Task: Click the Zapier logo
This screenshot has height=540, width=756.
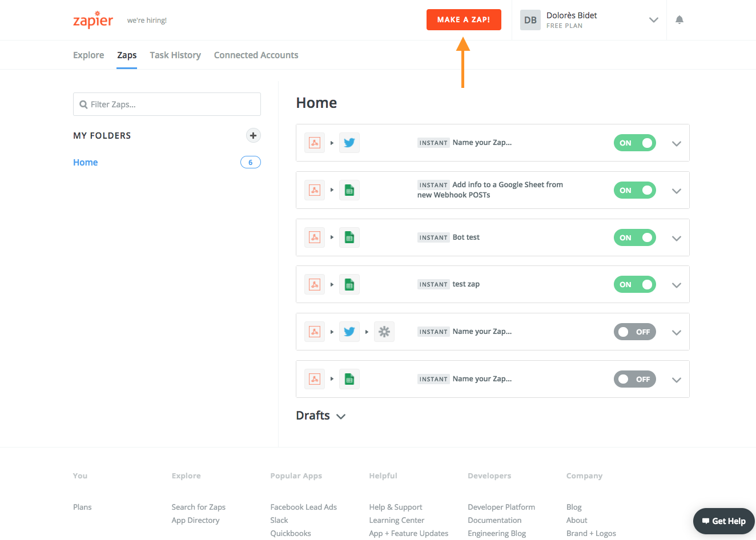Action: [x=93, y=20]
